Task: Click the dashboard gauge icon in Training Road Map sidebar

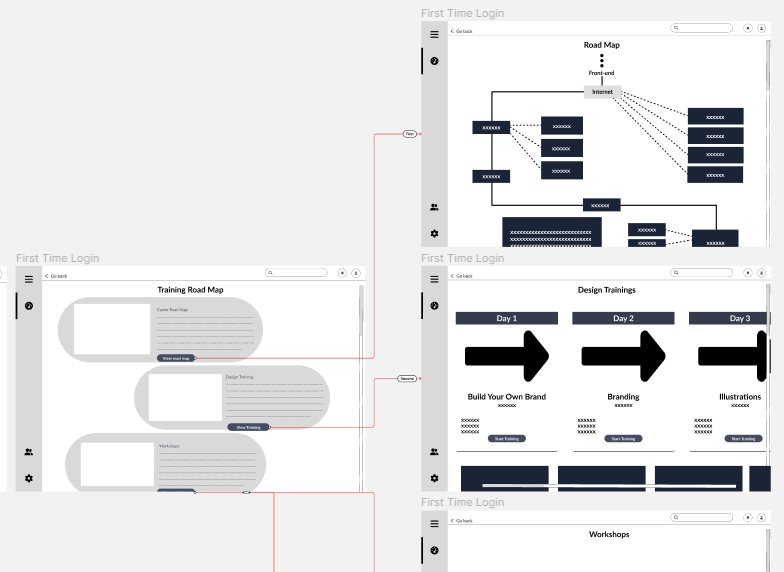Action: pos(29,306)
